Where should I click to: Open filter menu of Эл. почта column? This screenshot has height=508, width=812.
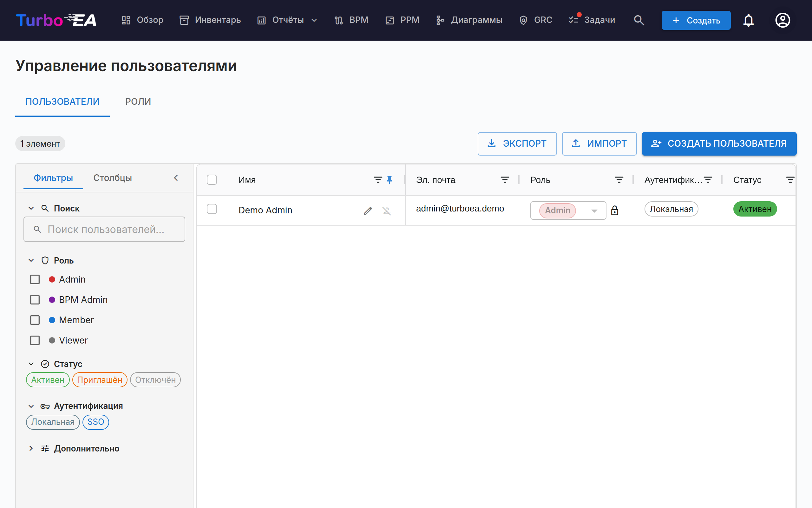(505, 180)
